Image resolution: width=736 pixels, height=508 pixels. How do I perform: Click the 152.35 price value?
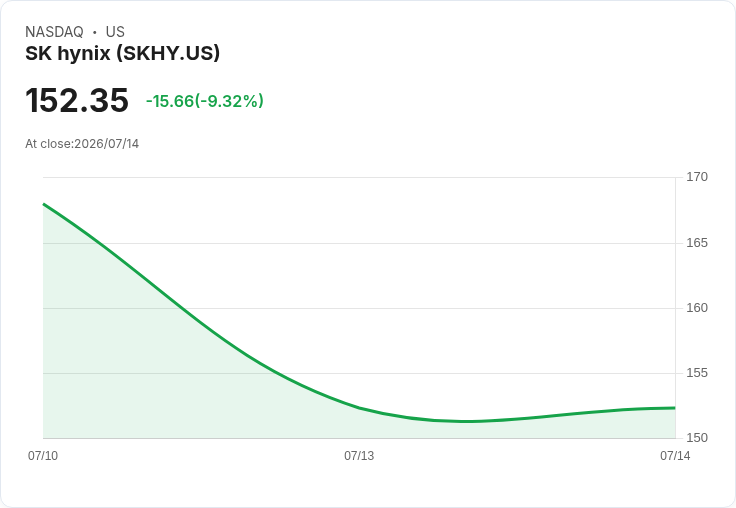[x=77, y=100]
